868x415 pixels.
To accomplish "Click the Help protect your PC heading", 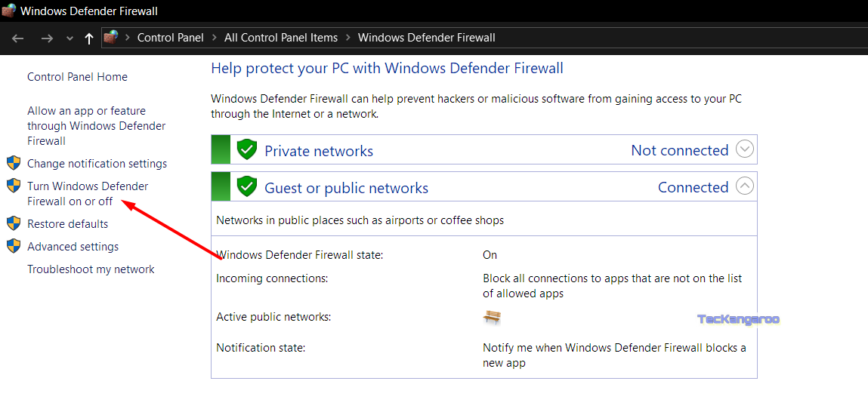I will point(388,69).
